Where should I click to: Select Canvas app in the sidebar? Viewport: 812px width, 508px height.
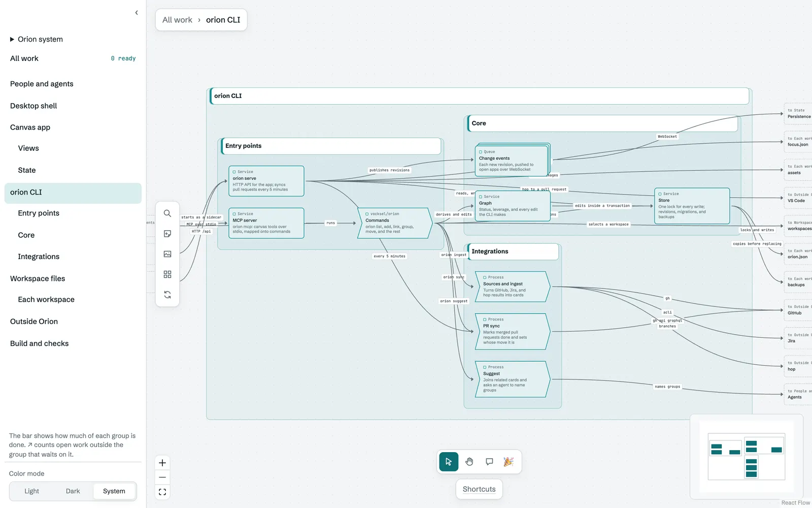tap(73, 128)
